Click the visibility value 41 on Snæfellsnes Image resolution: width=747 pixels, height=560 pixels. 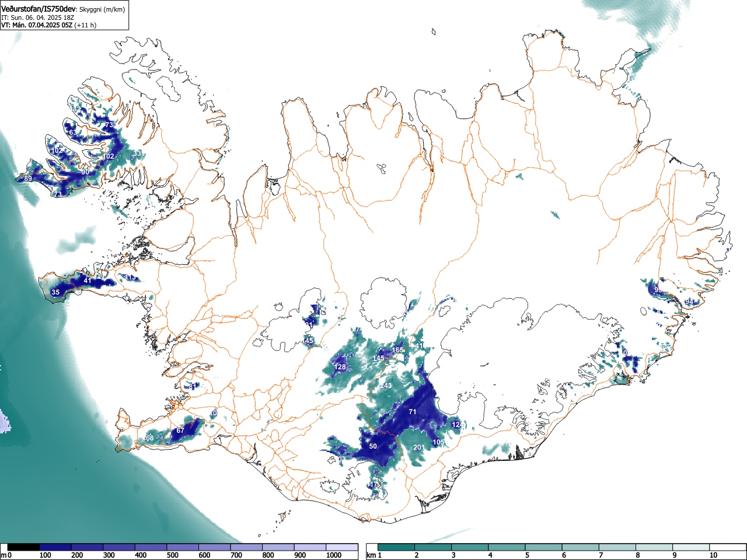point(88,281)
